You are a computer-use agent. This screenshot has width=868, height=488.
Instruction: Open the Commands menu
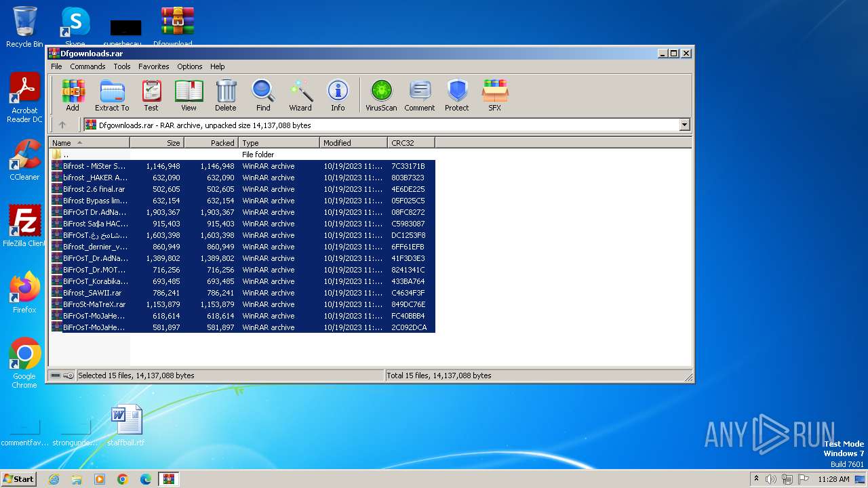click(x=87, y=66)
